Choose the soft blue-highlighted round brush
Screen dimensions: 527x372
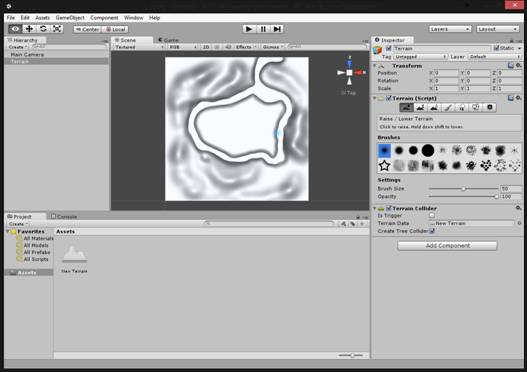coord(384,151)
